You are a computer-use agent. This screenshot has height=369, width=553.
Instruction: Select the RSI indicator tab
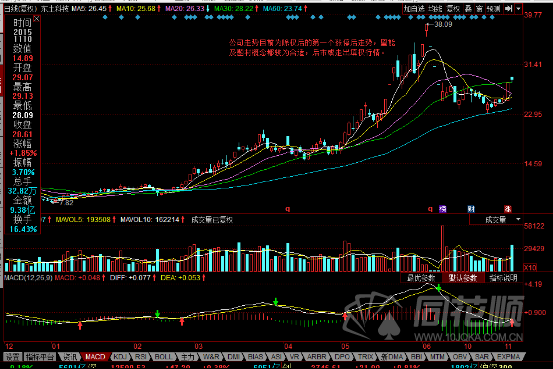point(141,357)
